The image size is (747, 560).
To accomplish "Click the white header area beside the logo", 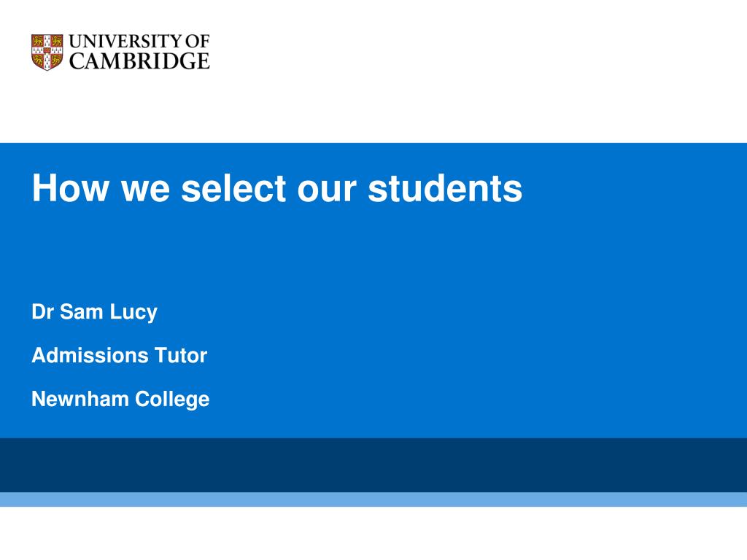I will coord(476,71).
